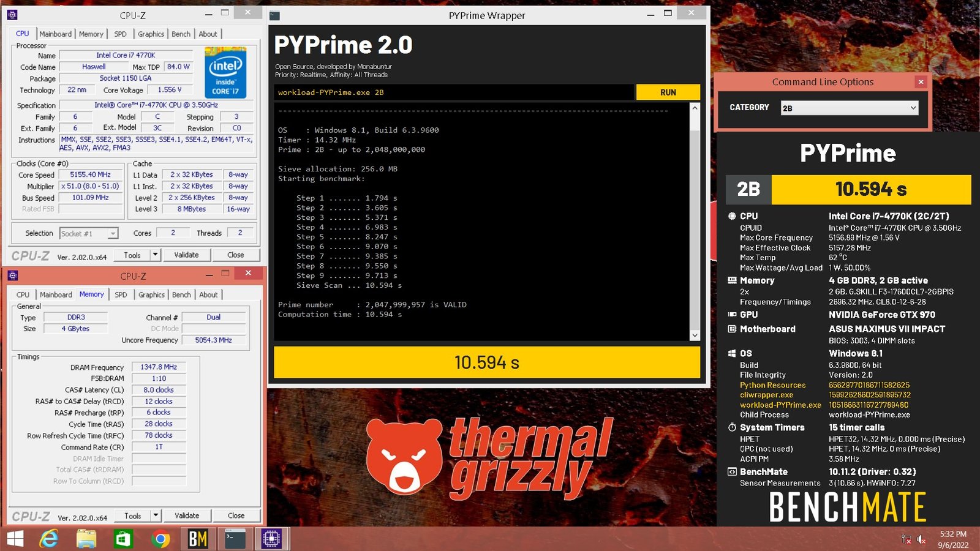Expand the CATEGORY 2B dropdown
Screen dimensions: 980x551
pos(913,108)
